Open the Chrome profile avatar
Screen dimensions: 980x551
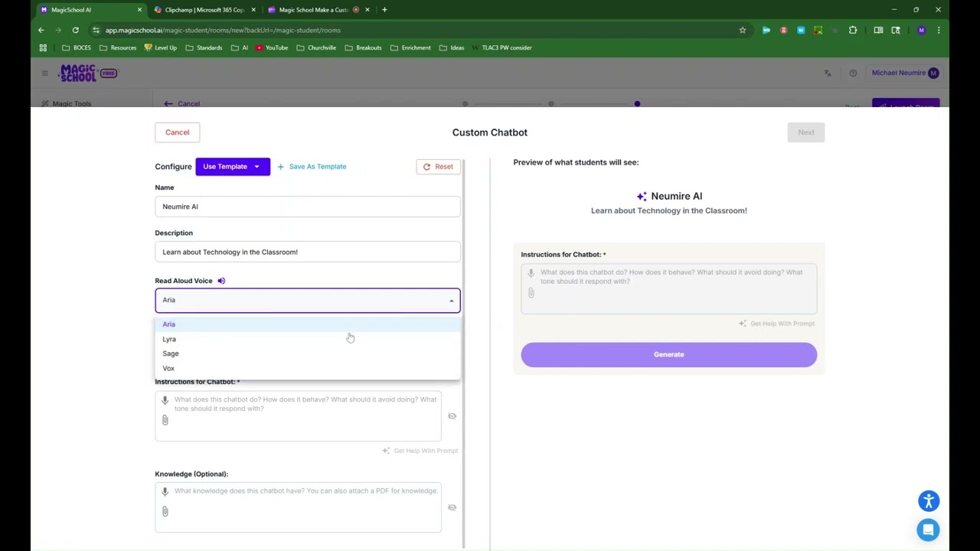click(x=921, y=30)
